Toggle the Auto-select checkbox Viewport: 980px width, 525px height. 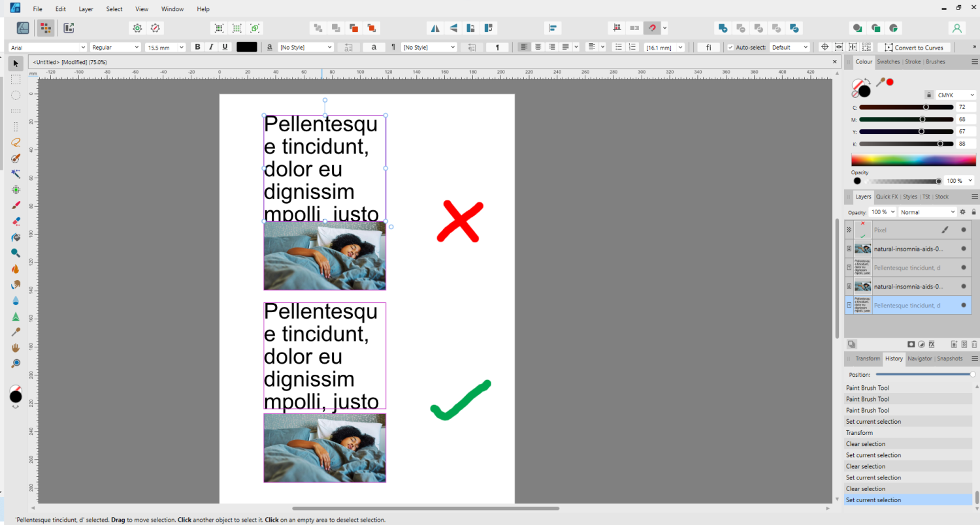(x=730, y=47)
